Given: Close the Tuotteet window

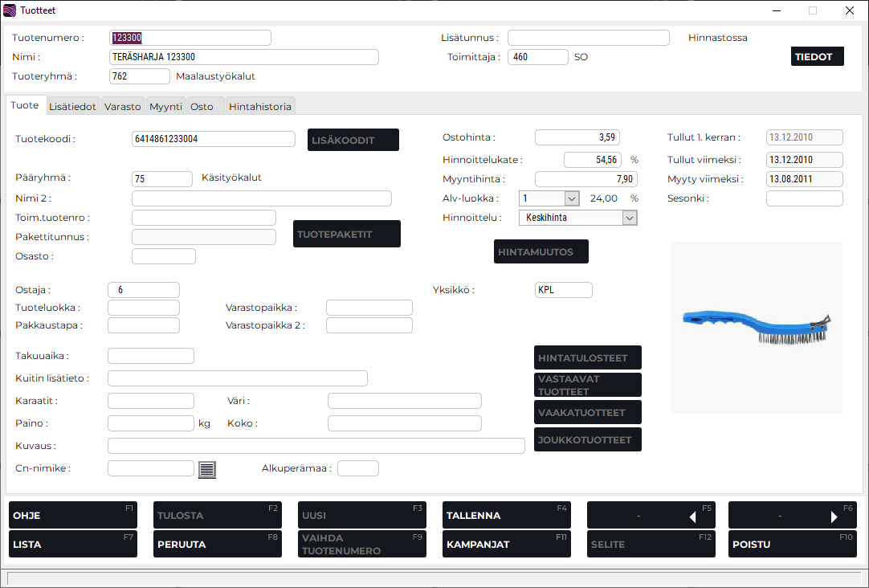Looking at the screenshot, I should click(849, 10).
